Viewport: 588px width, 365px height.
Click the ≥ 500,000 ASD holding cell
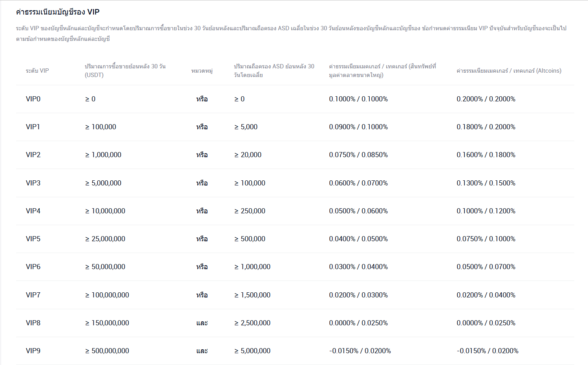click(250, 239)
